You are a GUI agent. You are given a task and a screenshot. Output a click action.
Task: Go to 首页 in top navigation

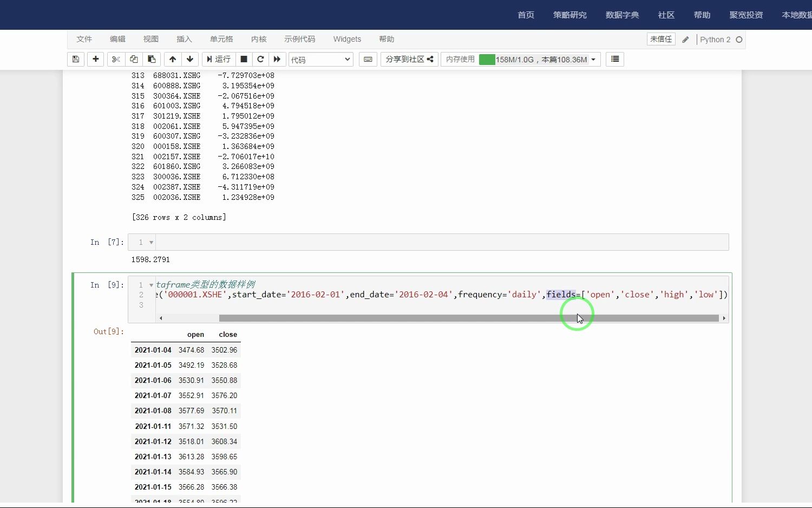[x=526, y=15]
